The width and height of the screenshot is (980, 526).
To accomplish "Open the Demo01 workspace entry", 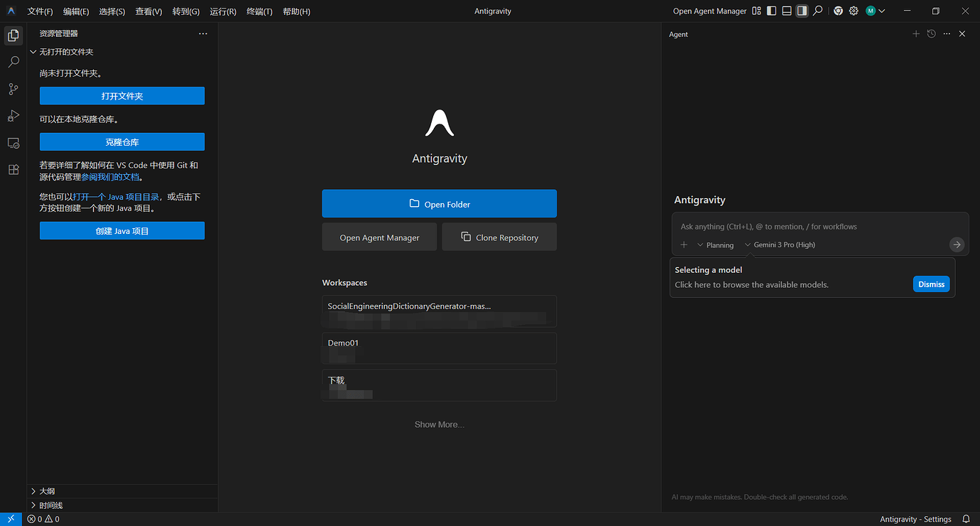I will pyautogui.click(x=439, y=348).
